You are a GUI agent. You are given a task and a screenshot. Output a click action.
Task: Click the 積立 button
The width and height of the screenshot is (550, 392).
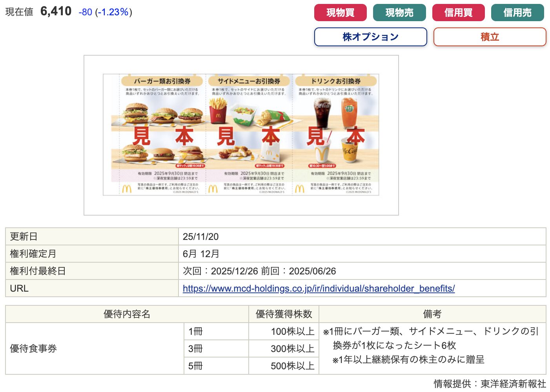pyautogui.click(x=490, y=37)
